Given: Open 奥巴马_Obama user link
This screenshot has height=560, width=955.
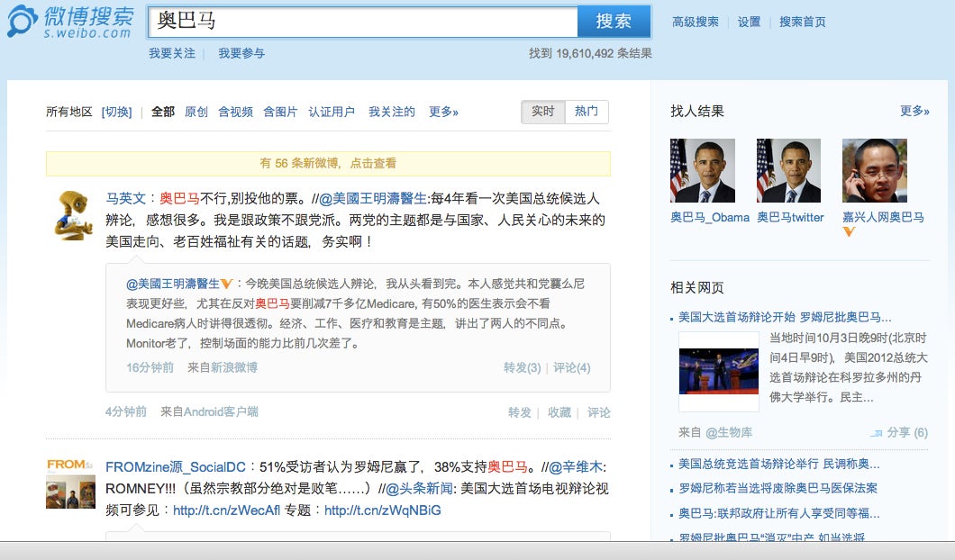Looking at the screenshot, I should 710,217.
